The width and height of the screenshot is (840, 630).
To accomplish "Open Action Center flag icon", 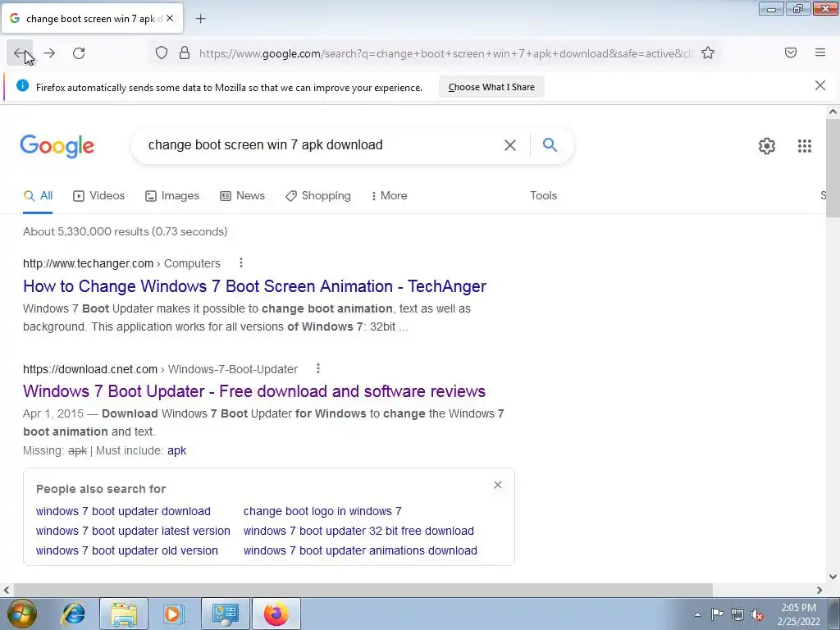I will click(x=717, y=614).
